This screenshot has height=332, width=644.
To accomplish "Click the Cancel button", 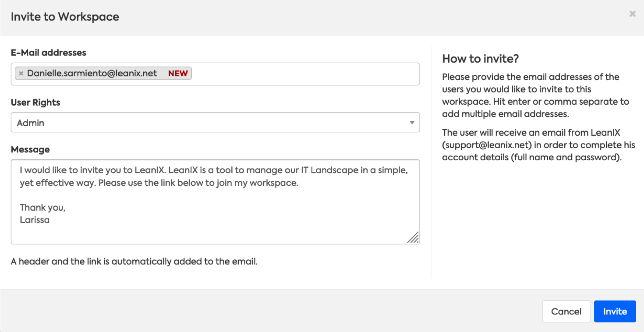I will pos(566,311).
